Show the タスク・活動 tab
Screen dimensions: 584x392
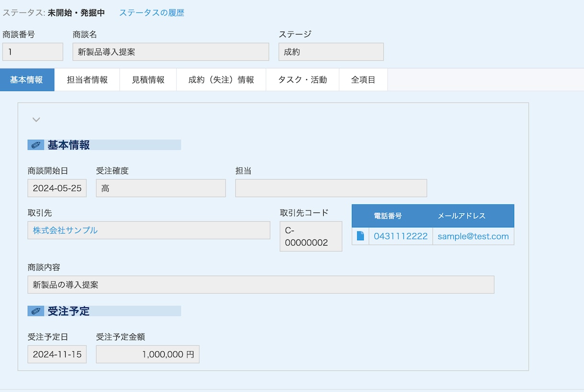click(303, 80)
